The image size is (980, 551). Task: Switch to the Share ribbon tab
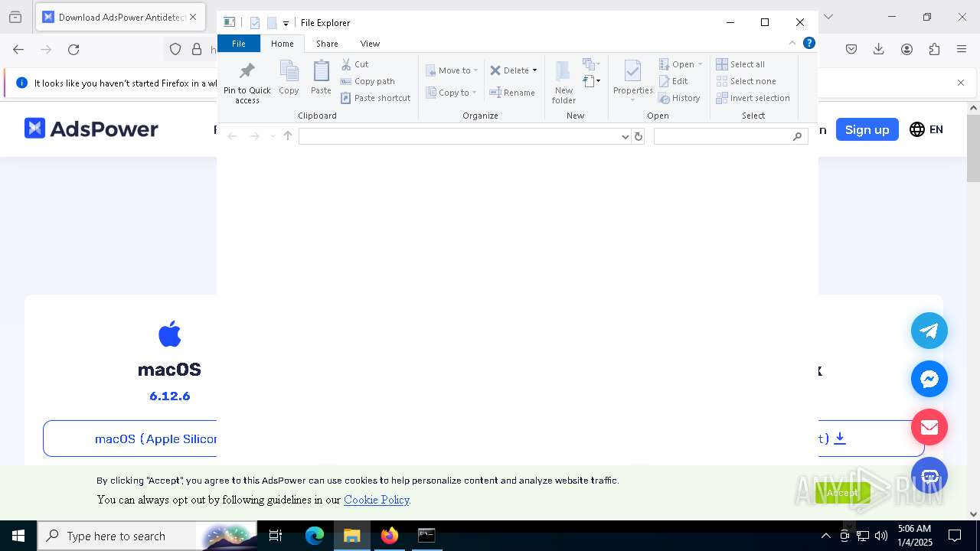pos(327,44)
